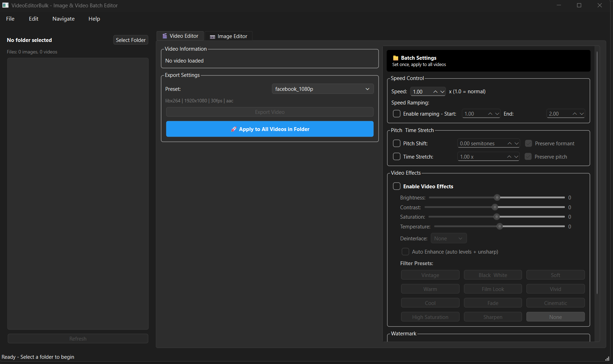The width and height of the screenshot is (613, 364).
Task: Increase Speed value with up arrow
Action: coord(435,92)
